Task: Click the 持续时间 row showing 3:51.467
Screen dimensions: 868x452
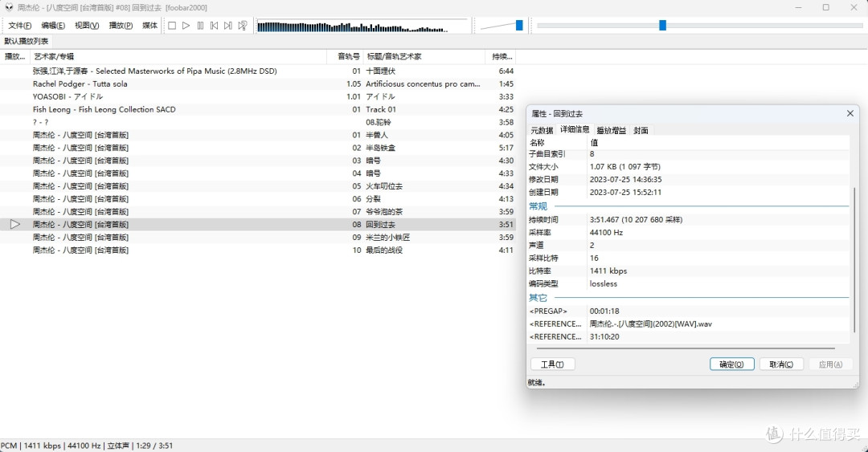Action: point(689,220)
